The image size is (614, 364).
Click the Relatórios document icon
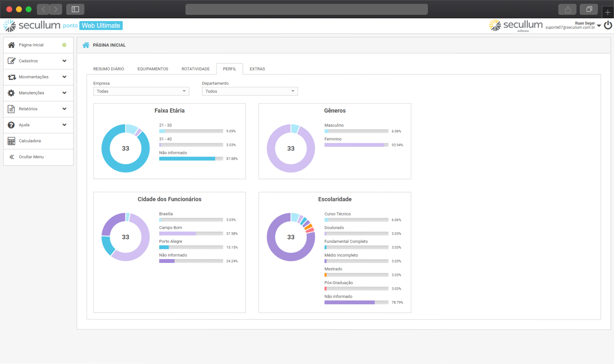click(x=11, y=109)
